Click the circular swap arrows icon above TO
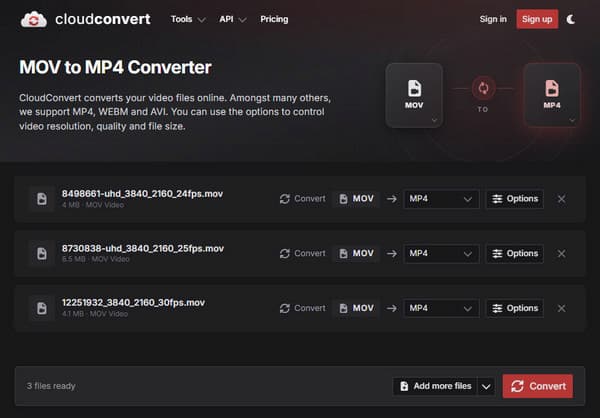 click(x=483, y=88)
